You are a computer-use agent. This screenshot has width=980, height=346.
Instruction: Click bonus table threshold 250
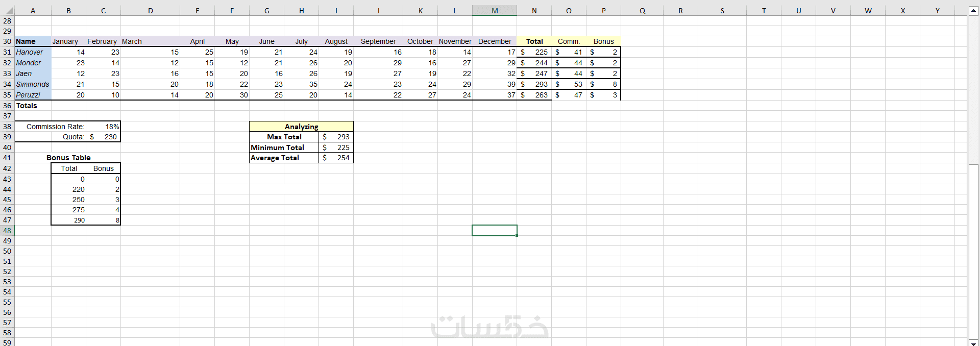(69, 200)
